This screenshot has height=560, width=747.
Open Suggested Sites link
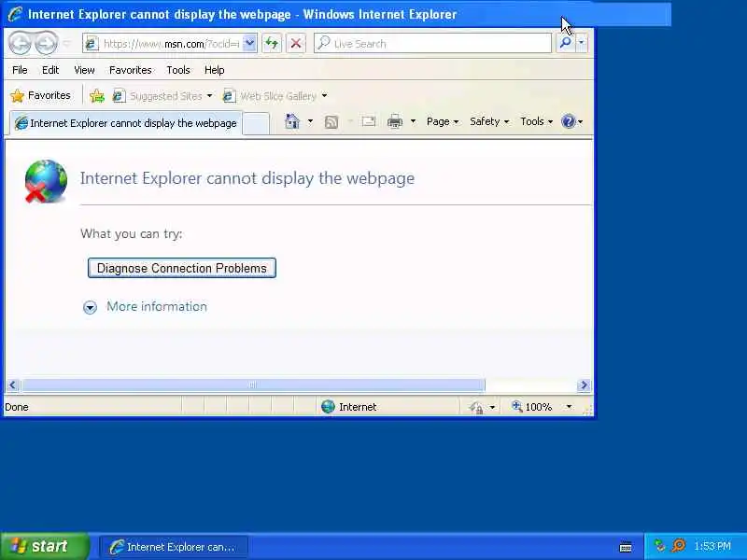coord(158,96)
